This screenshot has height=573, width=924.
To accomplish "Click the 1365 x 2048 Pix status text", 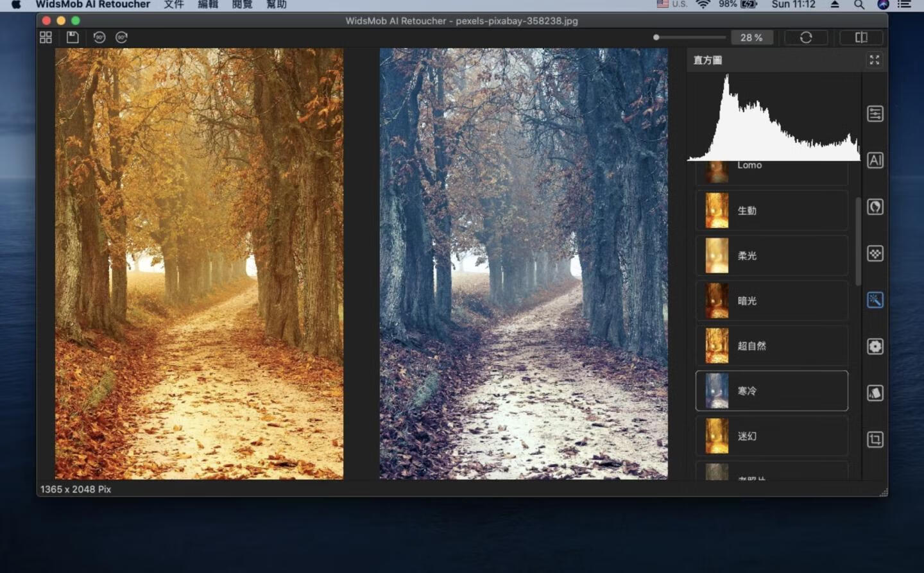I will point(76,489).
